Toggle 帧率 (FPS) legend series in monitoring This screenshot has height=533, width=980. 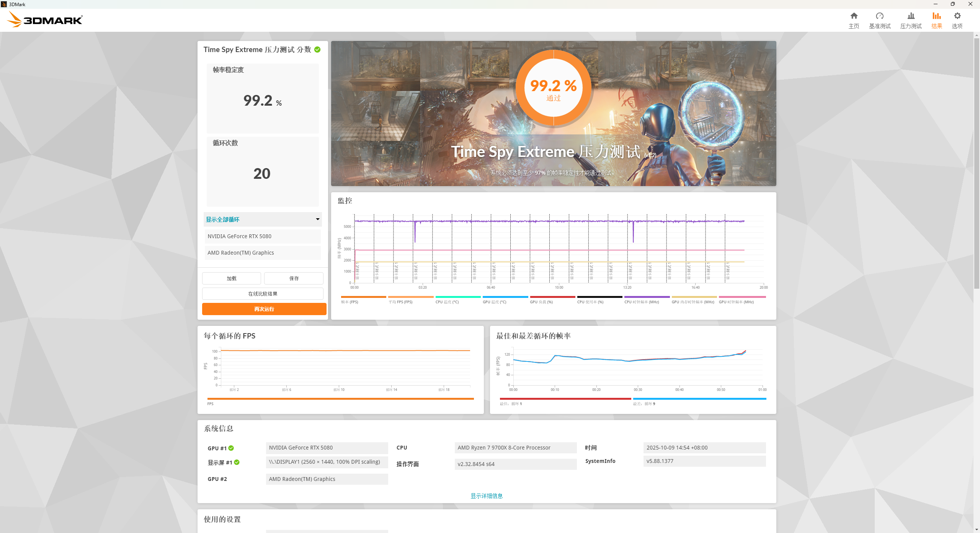coord(350,302)
